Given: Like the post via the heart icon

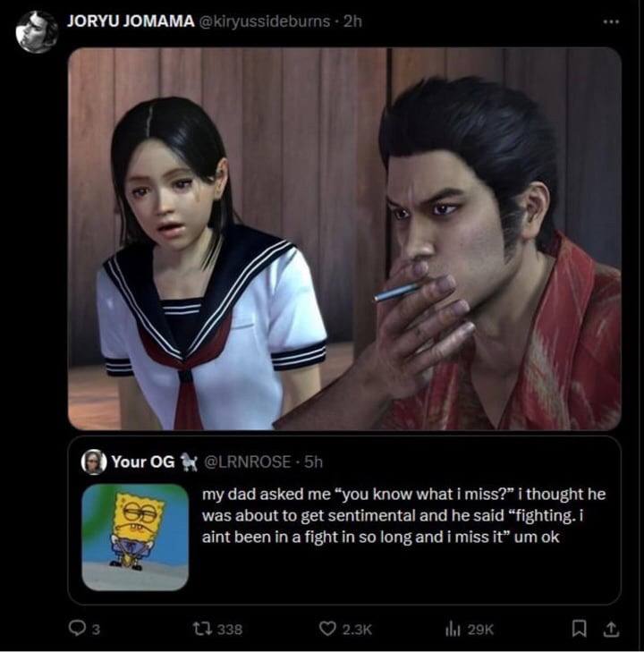Looking at the screenshot, I should (x=327, y=628).
